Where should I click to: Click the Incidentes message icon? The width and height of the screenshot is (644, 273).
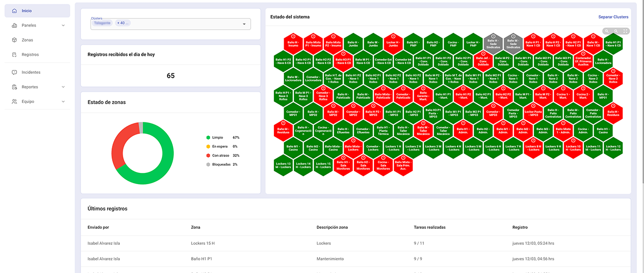coord(14,72)
